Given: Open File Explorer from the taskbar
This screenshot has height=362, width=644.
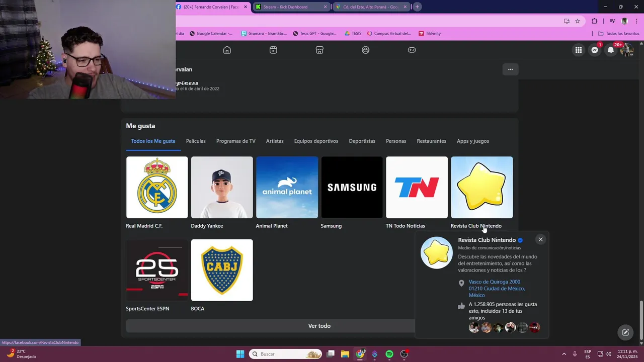Looking at the screenshot, I should (345, 354).
